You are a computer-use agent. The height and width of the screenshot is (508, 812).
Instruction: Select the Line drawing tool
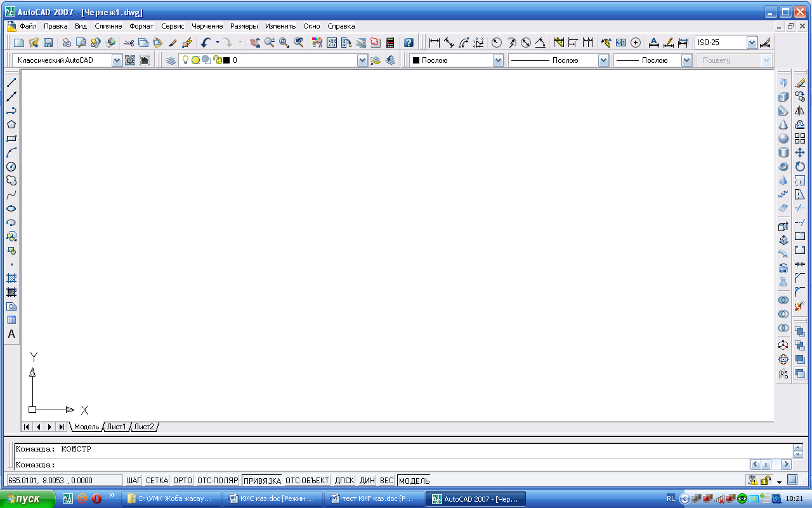coord(11,83)
